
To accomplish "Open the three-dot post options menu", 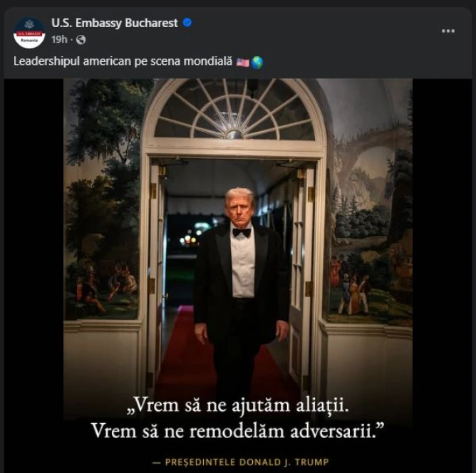I will pyautogui.click(x=447, y=31).
